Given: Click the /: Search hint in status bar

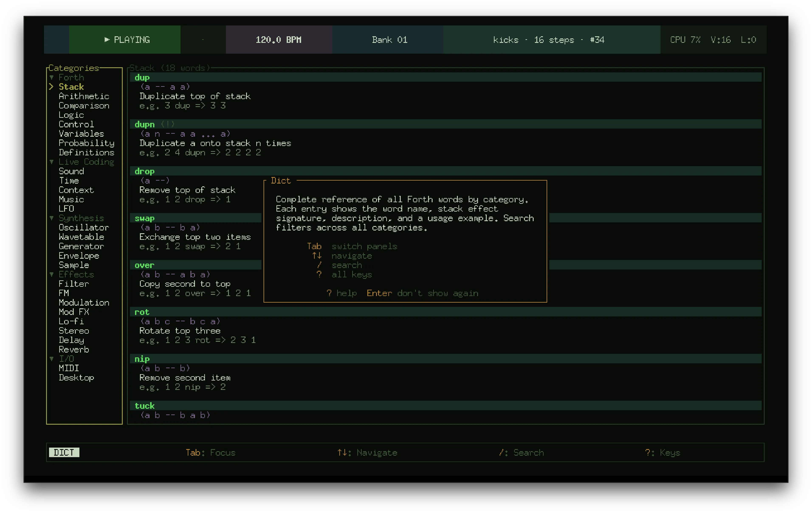Looking at the screenshot, I should point(521,453).
